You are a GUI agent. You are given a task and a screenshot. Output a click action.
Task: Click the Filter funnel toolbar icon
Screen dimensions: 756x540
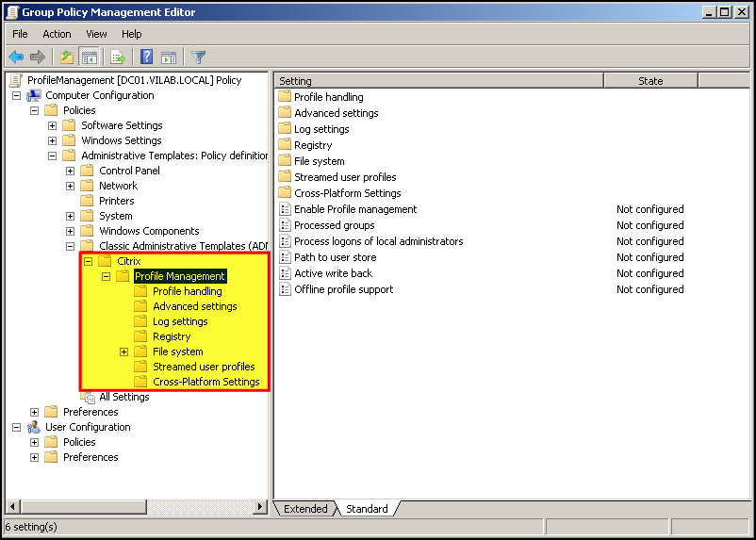[198, 57]
